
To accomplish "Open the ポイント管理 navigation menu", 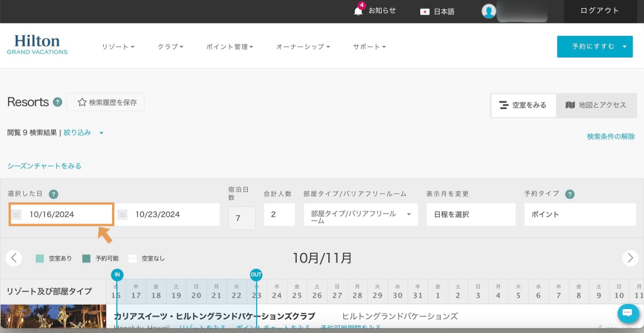I will [x=229, y=47].
